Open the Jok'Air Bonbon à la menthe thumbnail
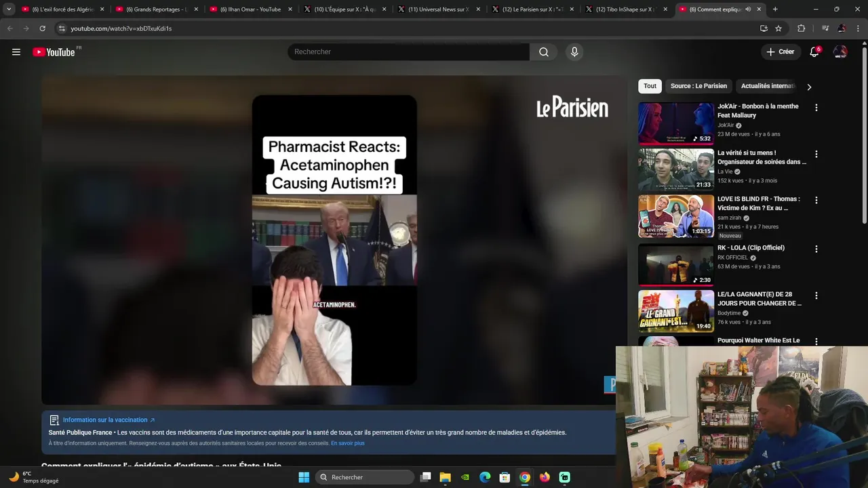868x488 pixels. coord(675,123)
